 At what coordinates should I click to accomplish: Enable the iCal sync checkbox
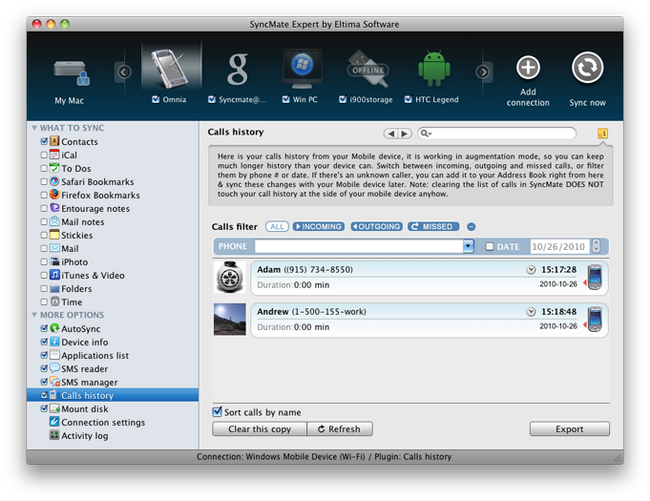pos(44,155)
